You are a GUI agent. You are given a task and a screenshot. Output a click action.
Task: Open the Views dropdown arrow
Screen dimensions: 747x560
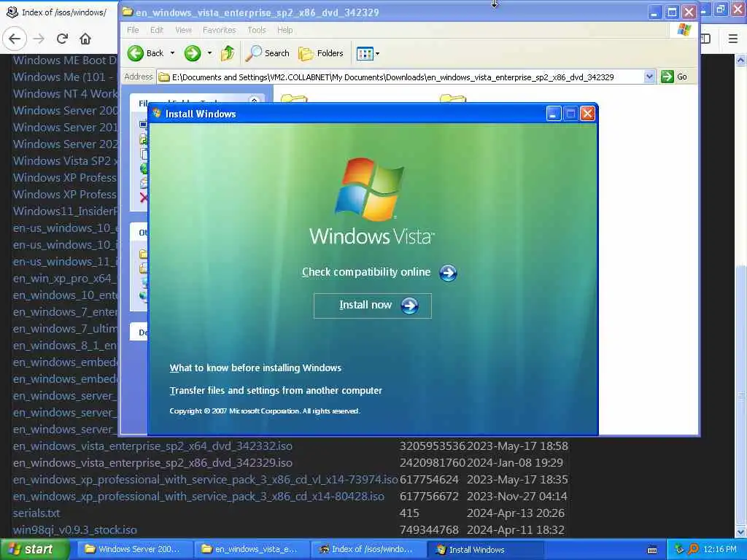click(377, 54)
